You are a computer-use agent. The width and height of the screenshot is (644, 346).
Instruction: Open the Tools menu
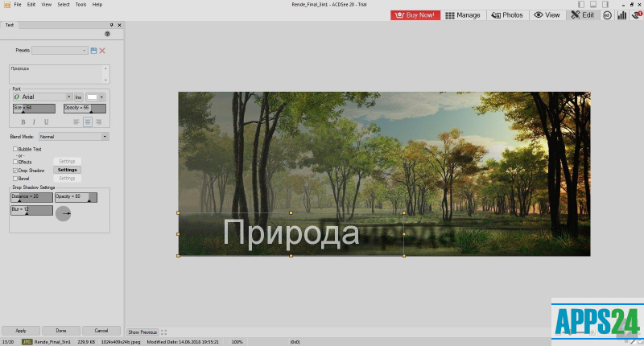[x=80, y=5]
